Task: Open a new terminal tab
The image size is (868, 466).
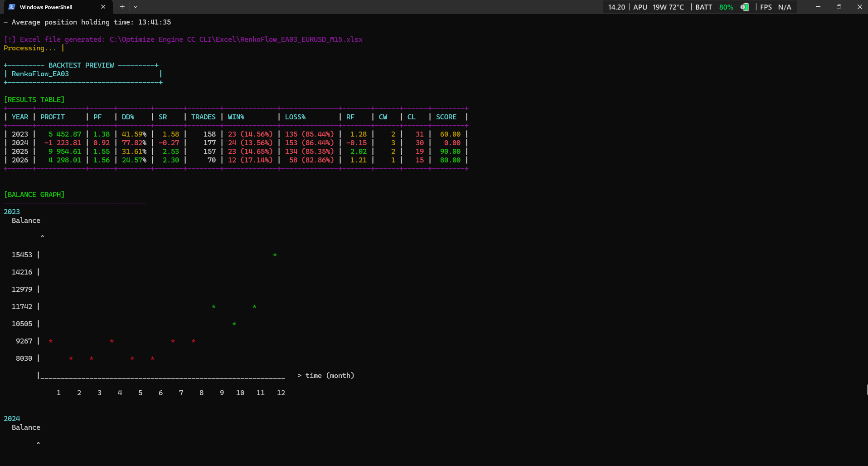Action: (122, 7)
